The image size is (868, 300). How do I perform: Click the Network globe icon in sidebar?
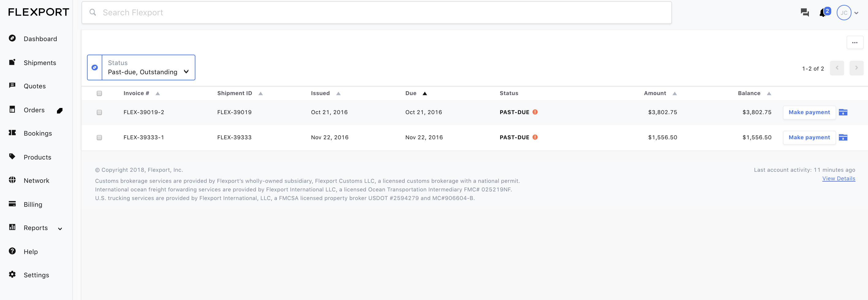click(12, 180)
